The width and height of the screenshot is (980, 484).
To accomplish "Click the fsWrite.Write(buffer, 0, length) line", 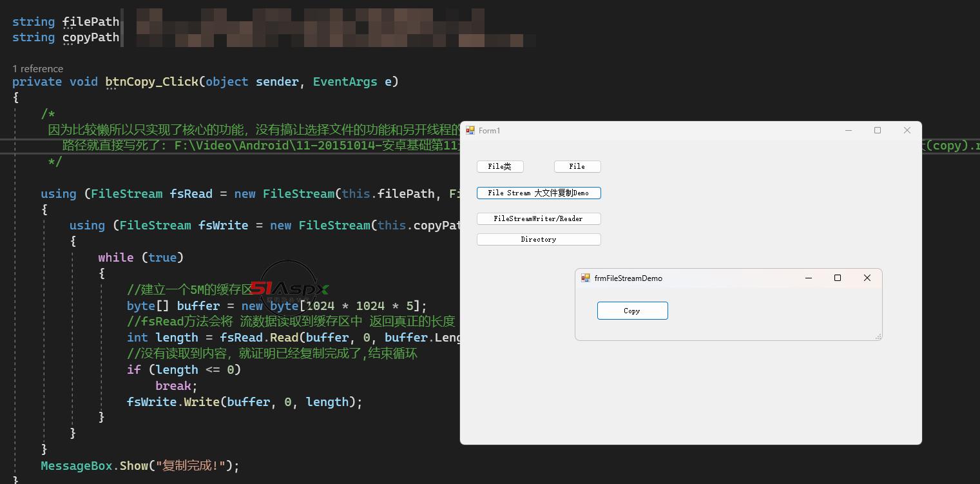I will (x=245, y=402).
